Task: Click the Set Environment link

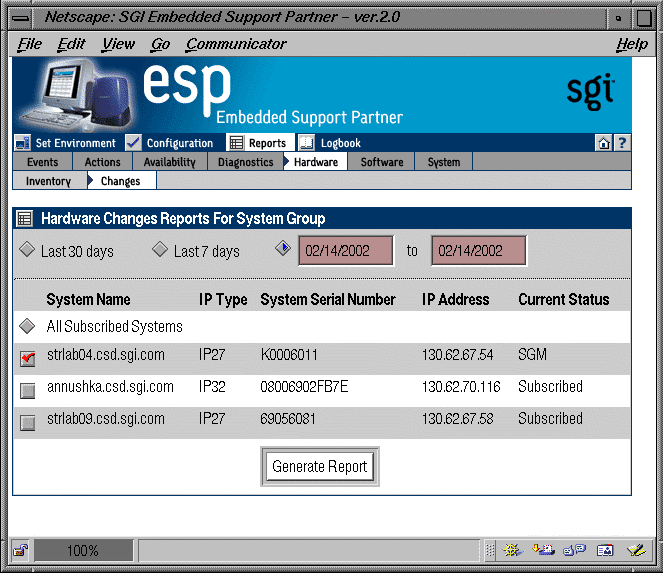Action: point(75,143)
